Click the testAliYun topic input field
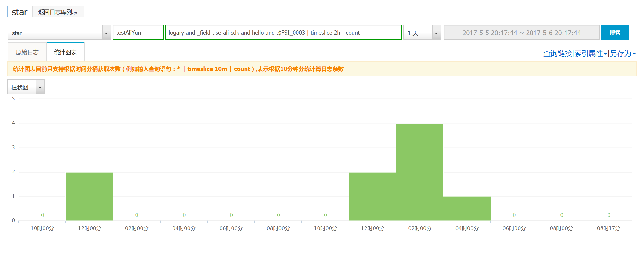This screenshot has height=264, width=644. 138,33
